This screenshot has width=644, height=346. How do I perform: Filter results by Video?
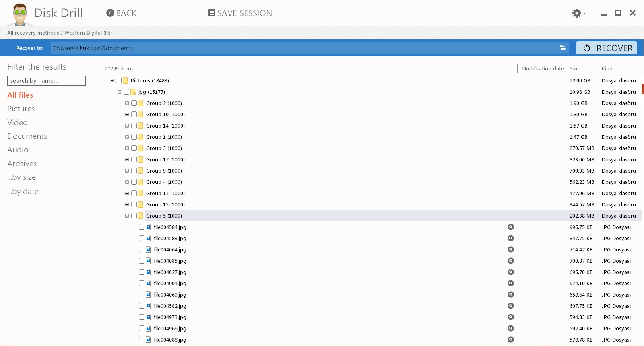(17, 122)
